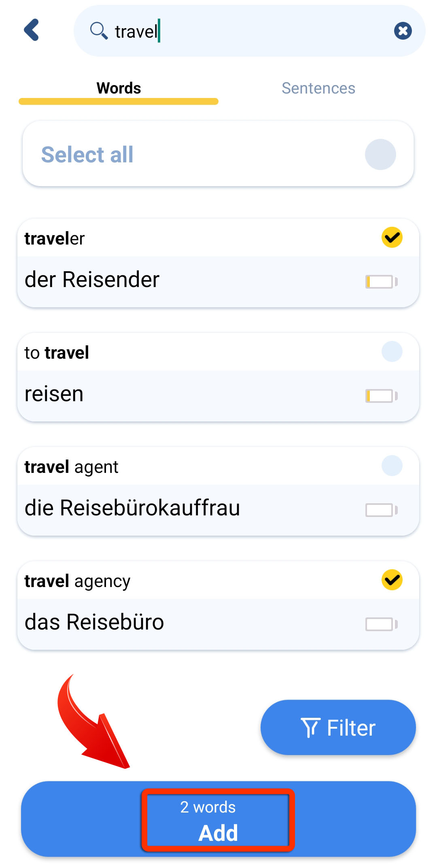Select the 'to travel' checkbox
The height and width of the screenshot is (868, 437).
tap(392, 351)
